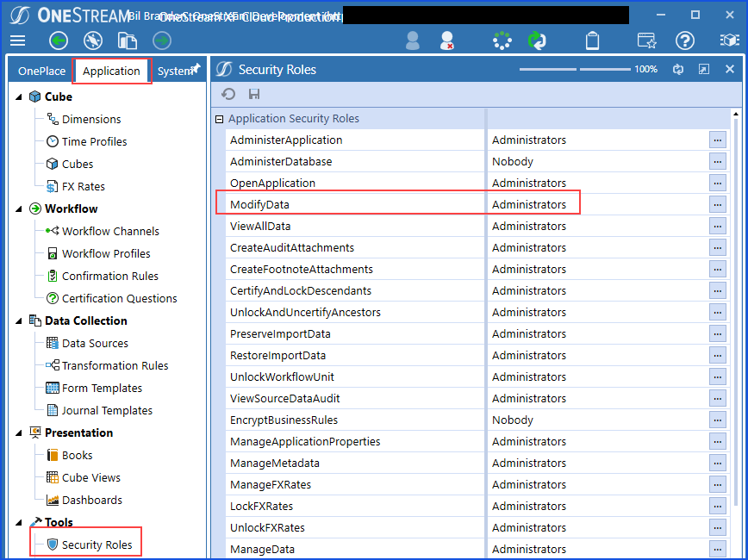Image resolution: width=748 pixels, height=560 pixels.
Task: Click the pop-out page icon in Security Roles header
Action: pyautogui.click(x=704, y=70)
